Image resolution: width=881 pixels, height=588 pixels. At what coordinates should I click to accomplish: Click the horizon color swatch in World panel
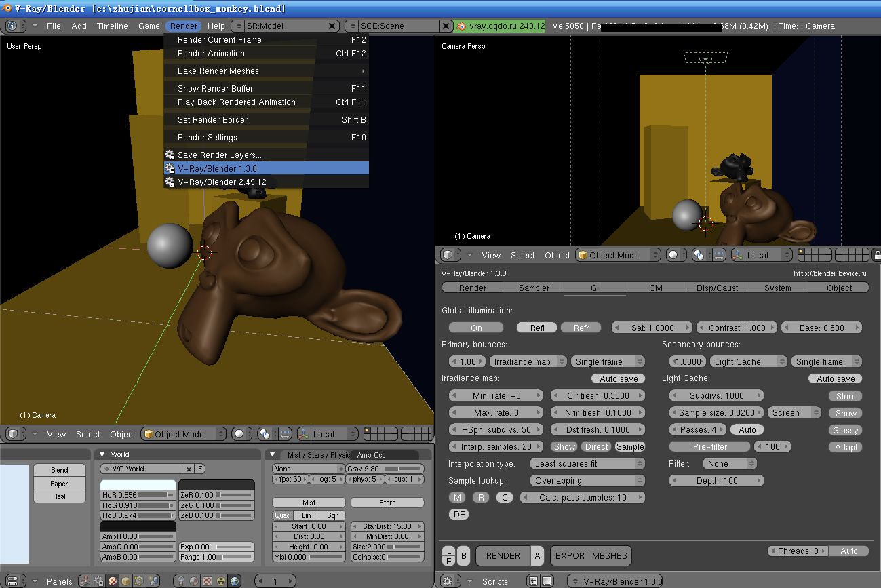pyautogui.click(x=138, y=485)
